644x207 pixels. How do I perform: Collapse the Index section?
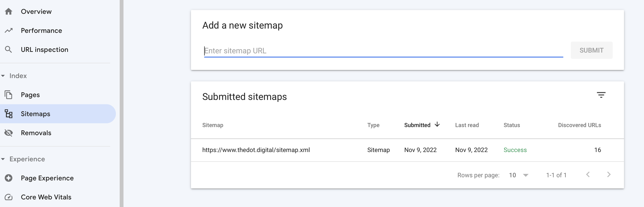[x=3, y=76]
